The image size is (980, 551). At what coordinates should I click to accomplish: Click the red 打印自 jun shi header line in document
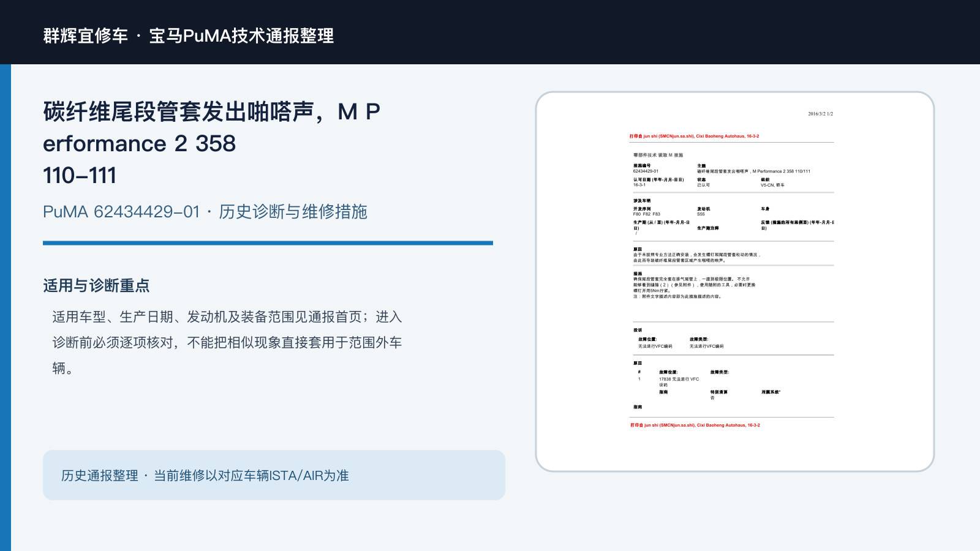coord(694,137)
